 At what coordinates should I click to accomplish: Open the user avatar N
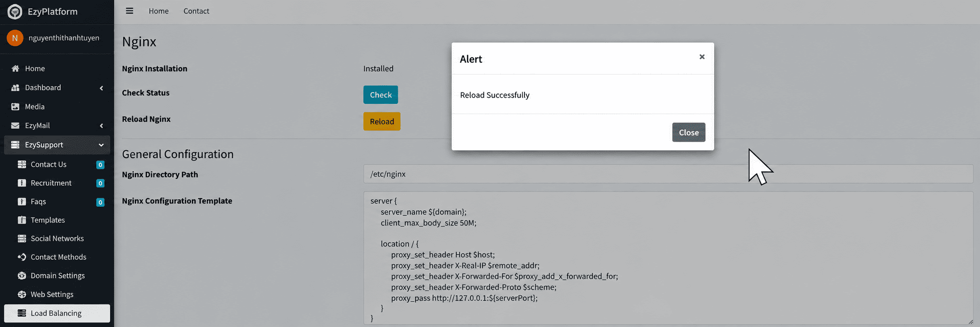tap(15, 38)
